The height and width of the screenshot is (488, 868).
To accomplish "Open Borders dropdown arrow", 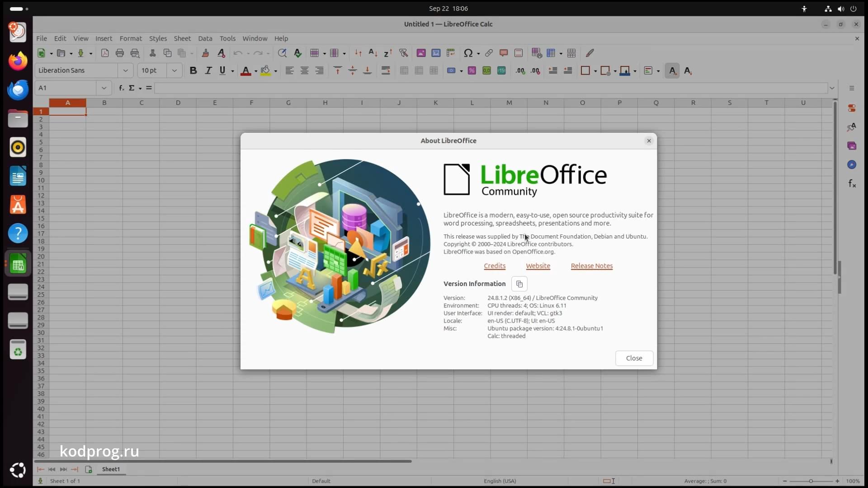I will [x=595, y=71].
